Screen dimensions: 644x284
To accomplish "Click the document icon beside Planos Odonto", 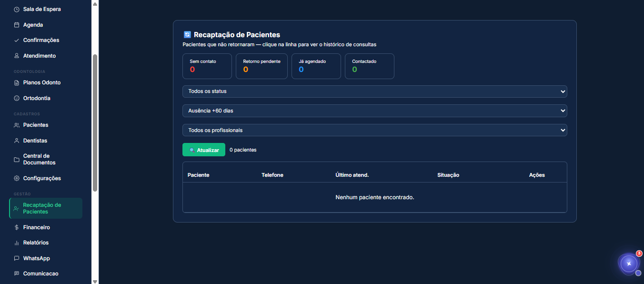I will tap(17, 82).
